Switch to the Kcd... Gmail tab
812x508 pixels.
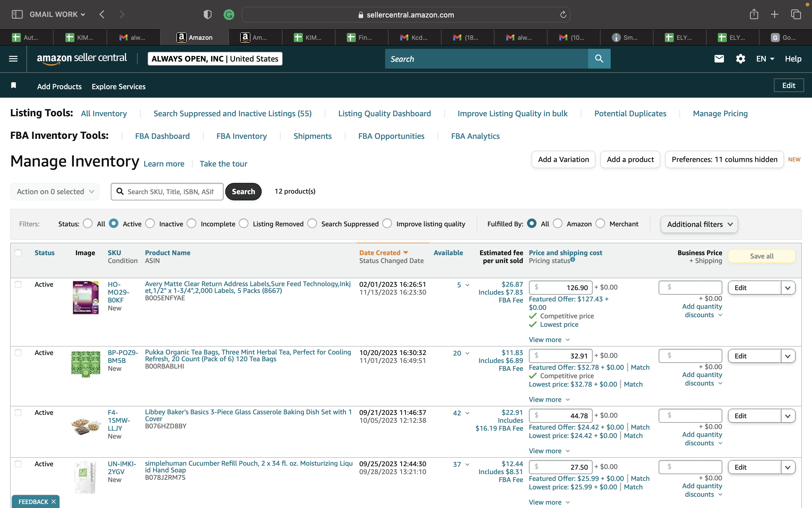(x=414, y=37)
